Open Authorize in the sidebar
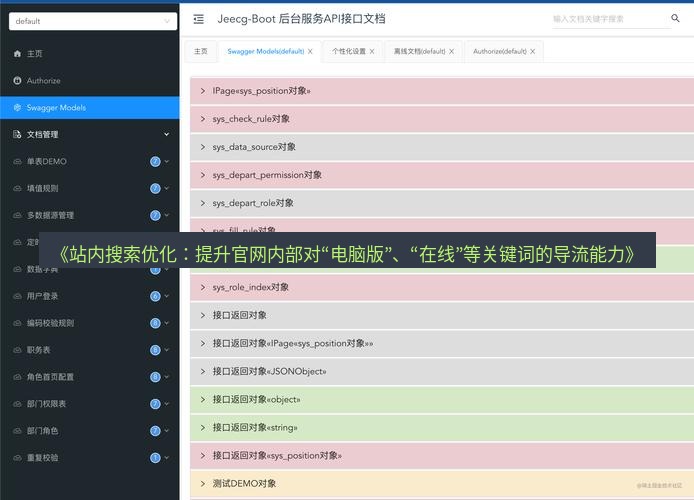The image size is (694, 500). (90, 81)
